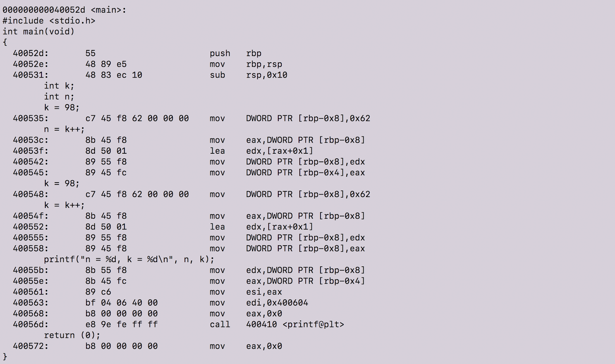Click the mov esi,eax instruction

pyautogui.click(x=246, y=292)
